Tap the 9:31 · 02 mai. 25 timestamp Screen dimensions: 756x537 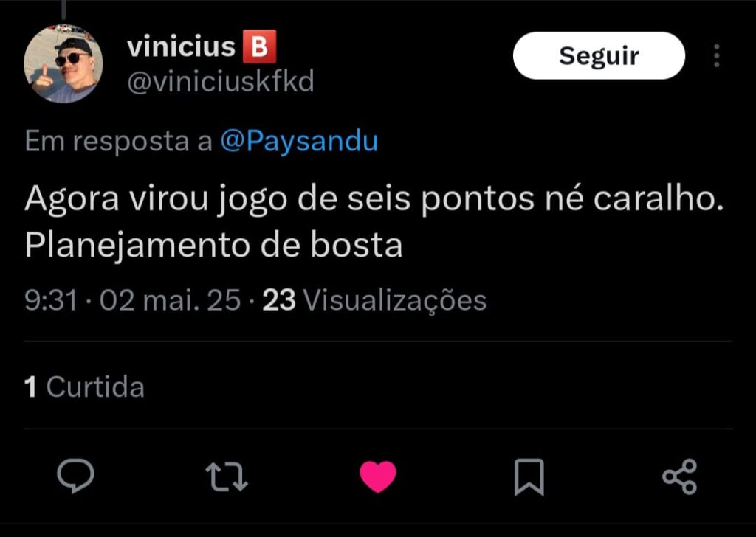[133, 300]
